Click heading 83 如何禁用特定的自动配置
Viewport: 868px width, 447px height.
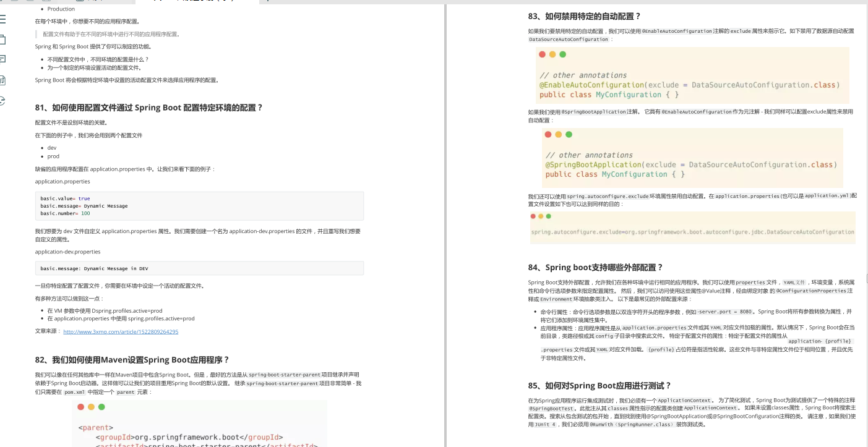point(584,16)
